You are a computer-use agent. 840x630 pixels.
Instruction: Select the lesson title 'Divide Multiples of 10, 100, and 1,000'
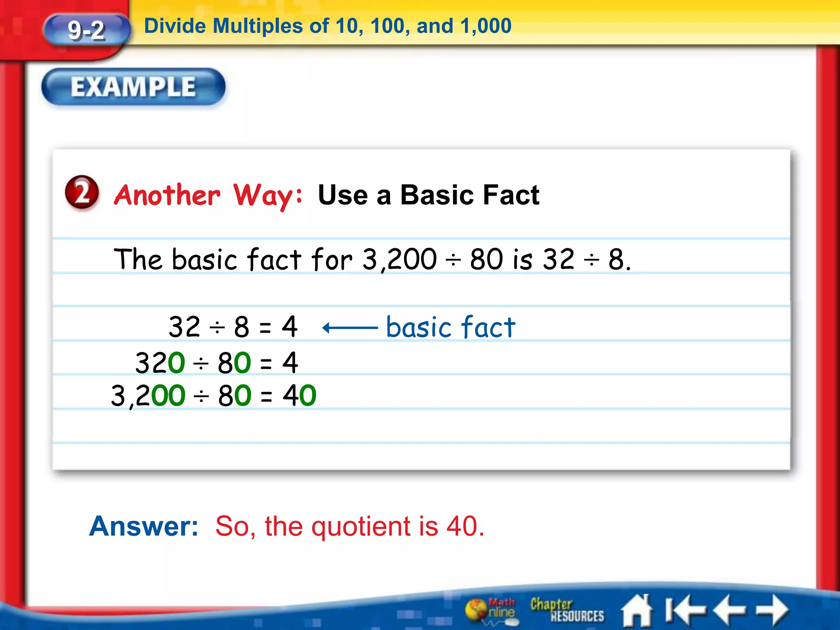[x=328, y=26]
